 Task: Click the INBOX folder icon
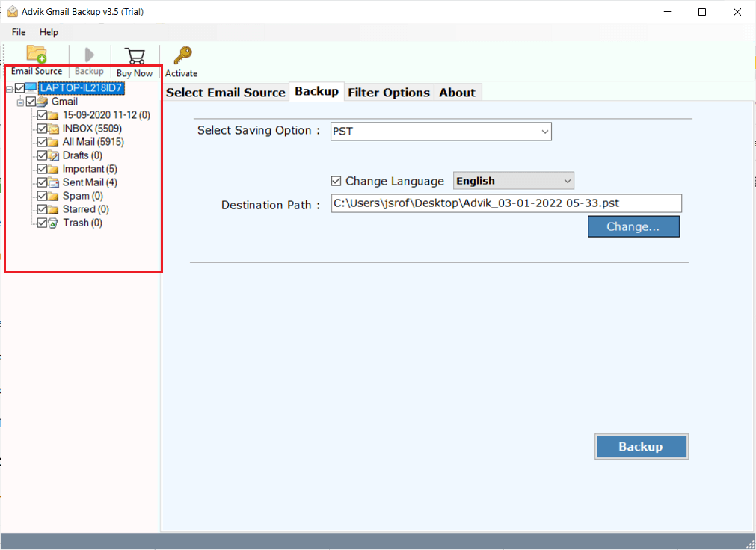[x=53, y=129]
